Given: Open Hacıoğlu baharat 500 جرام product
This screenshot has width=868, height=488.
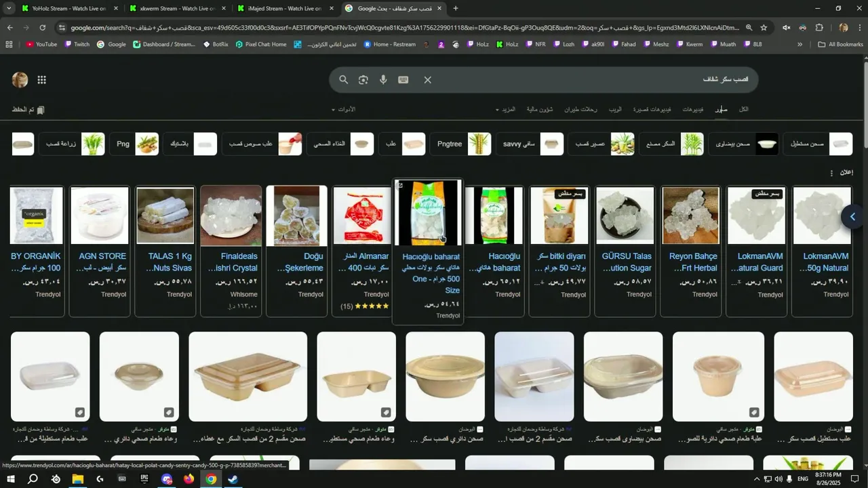Looking at the screenshot, I should point(428,252).
